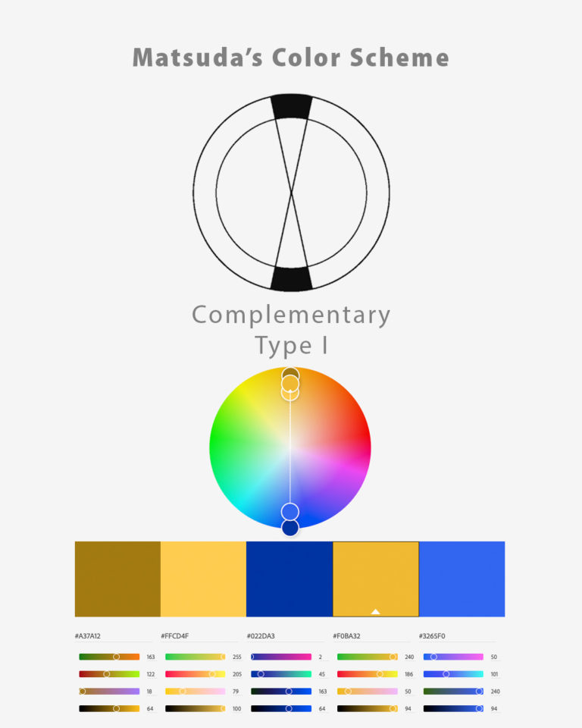Click the green slider under #F0BA32

click(x=367, y=674)
